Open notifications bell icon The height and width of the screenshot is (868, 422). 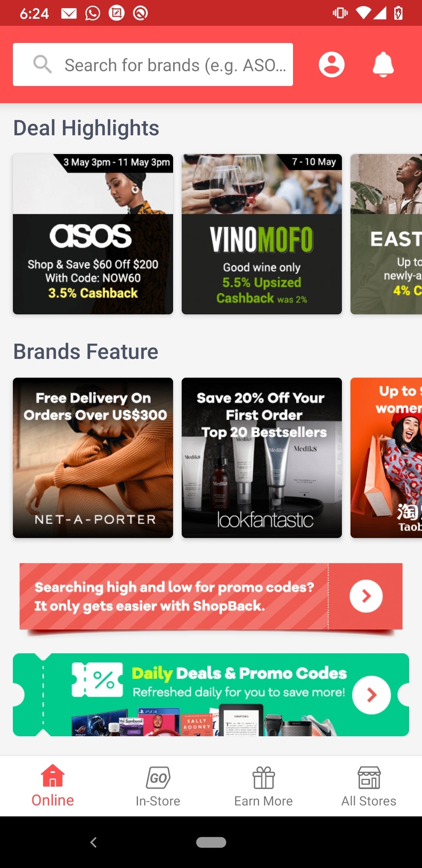[383, 65]
